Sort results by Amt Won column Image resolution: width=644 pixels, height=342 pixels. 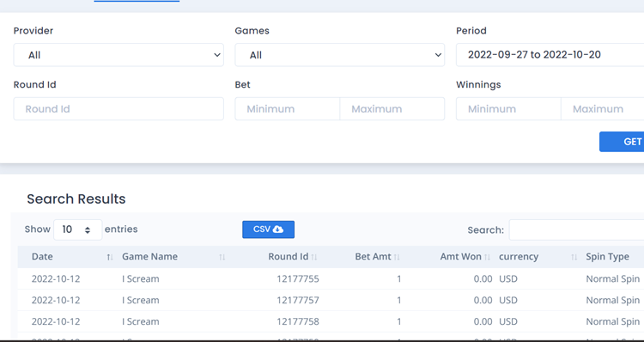(x=450, y=256)
